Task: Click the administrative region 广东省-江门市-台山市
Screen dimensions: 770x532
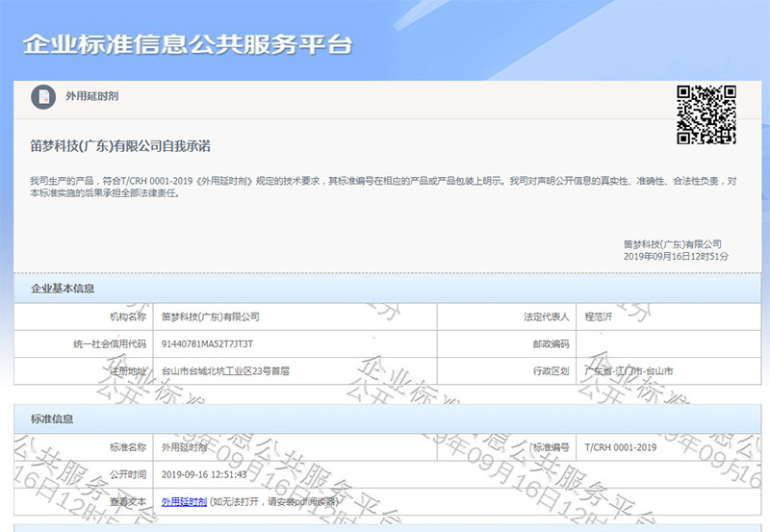Action: click(629, 370)
